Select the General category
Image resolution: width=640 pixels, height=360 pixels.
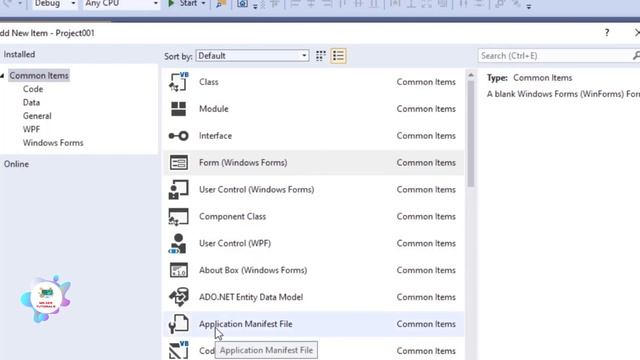(x=37, y=116)
